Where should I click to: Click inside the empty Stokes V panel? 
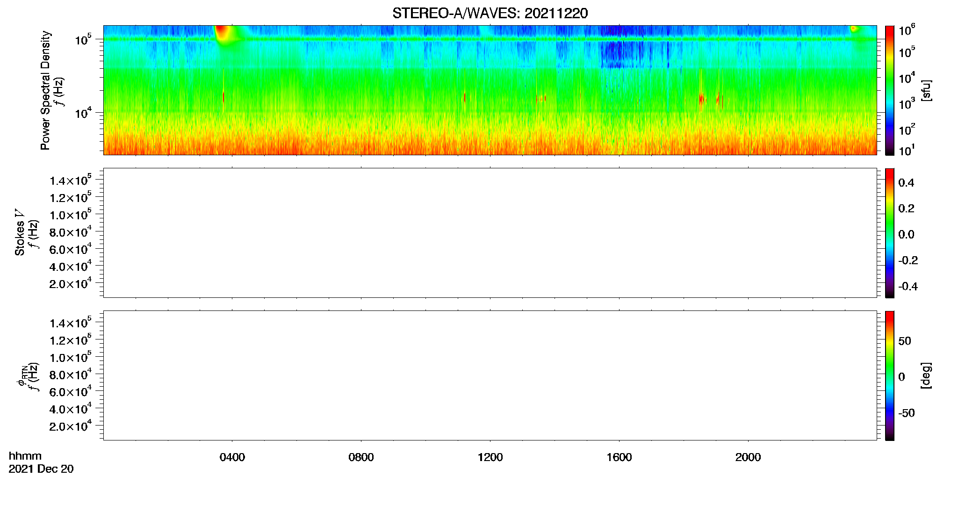[x=490, y=233]
